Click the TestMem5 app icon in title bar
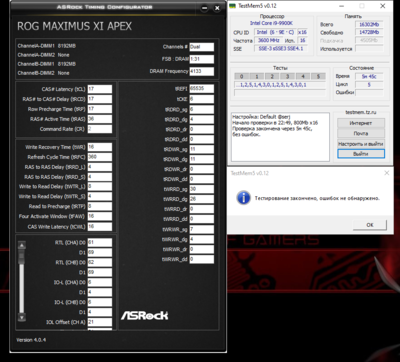The image size is (400, 362). (233, 6)
